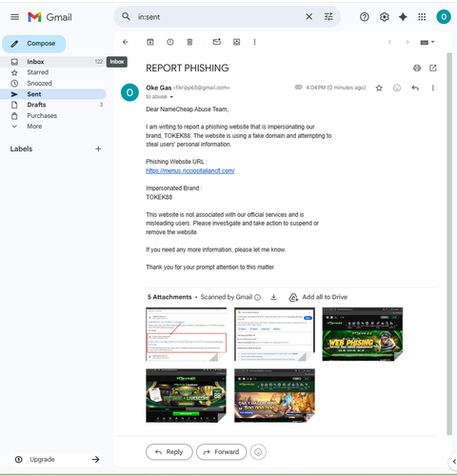Go back to Sent list arrow
457x476 pixels.
(126, 42)
